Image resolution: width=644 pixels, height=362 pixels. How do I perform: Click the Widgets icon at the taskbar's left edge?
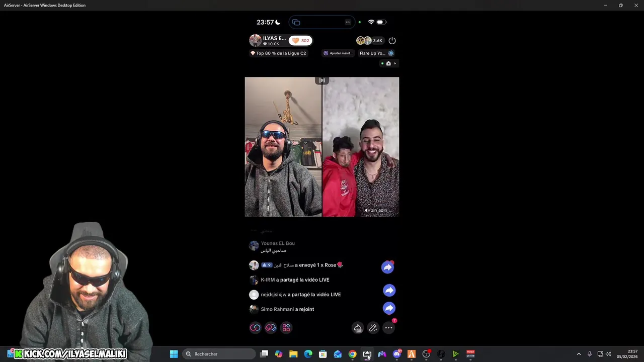[10, 354]
